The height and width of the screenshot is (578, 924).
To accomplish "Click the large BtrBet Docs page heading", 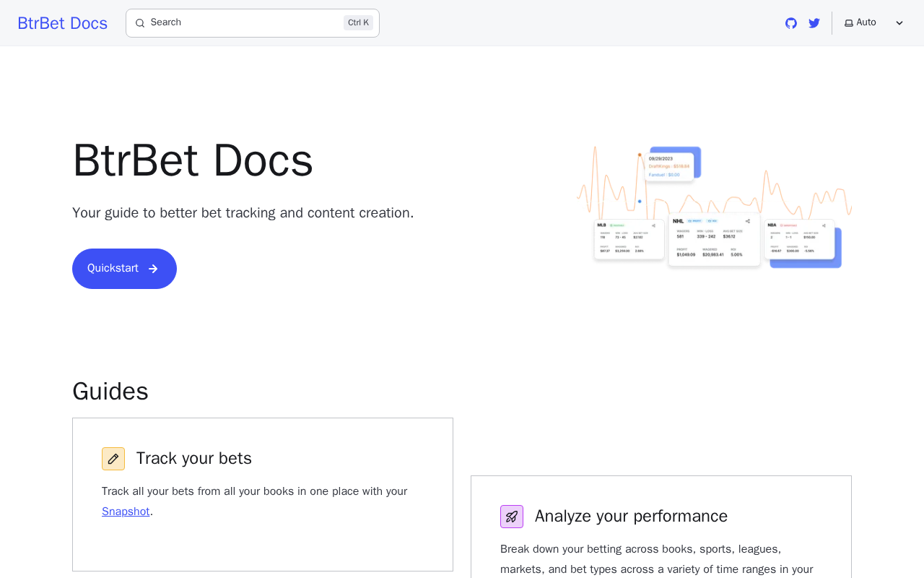I will coord(193,160).
